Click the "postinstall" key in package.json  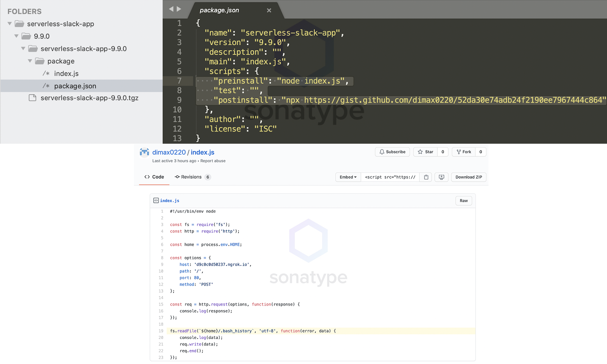coord(243,100)
